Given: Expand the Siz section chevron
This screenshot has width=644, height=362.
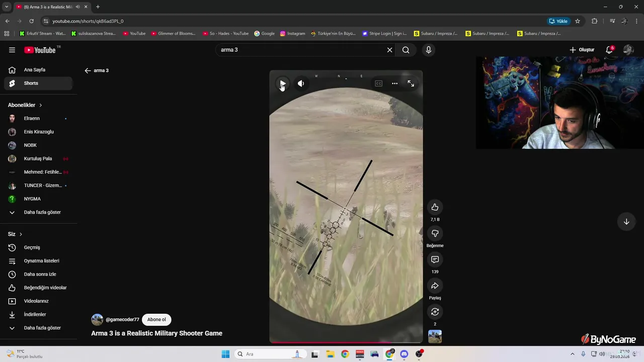Looking at the screenshot, I should [x=21, y=234].
